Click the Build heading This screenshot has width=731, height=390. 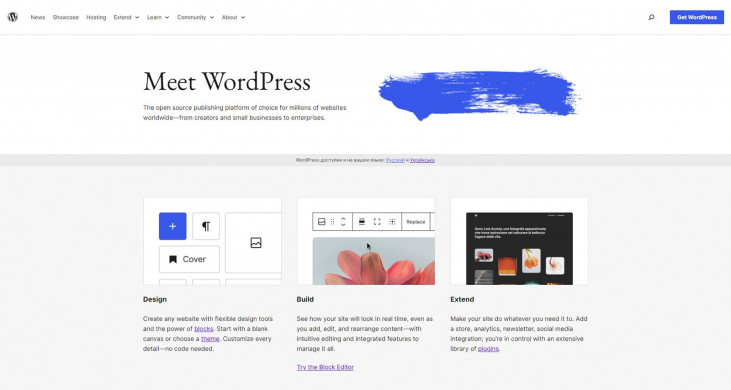[305, 299]
